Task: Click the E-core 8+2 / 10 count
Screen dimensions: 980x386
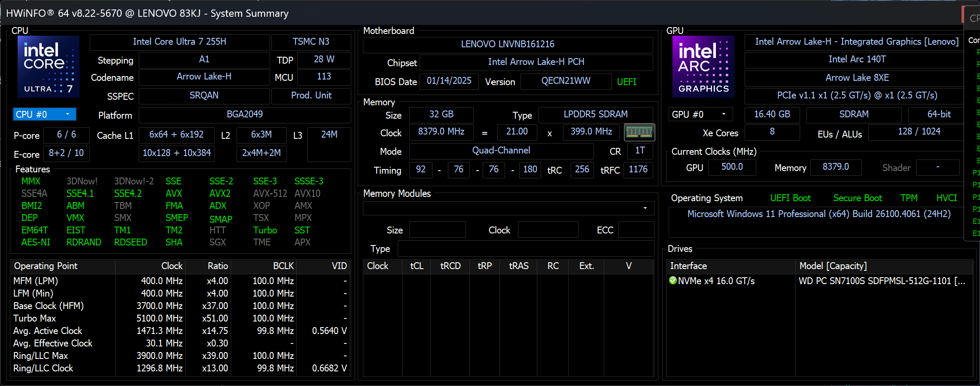Action: click(x=67, y=153)
